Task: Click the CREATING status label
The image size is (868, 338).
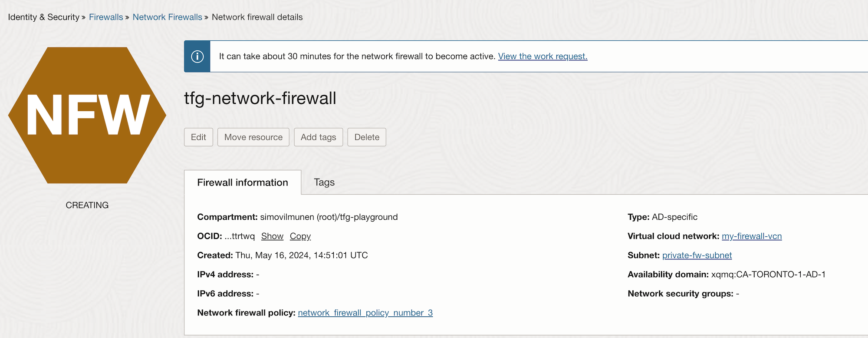Action: tap(87, 205)
